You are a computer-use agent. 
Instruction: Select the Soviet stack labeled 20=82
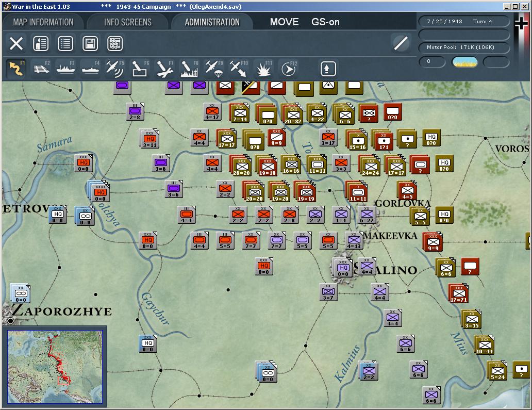293,114
